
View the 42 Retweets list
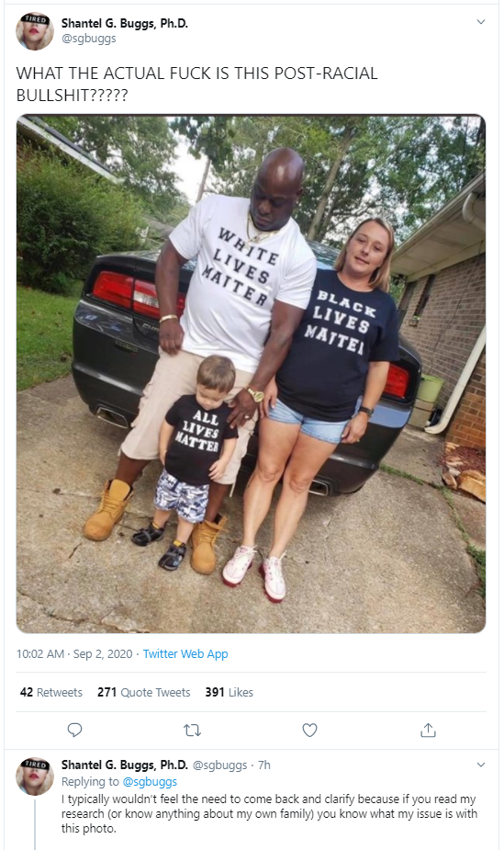50,692
